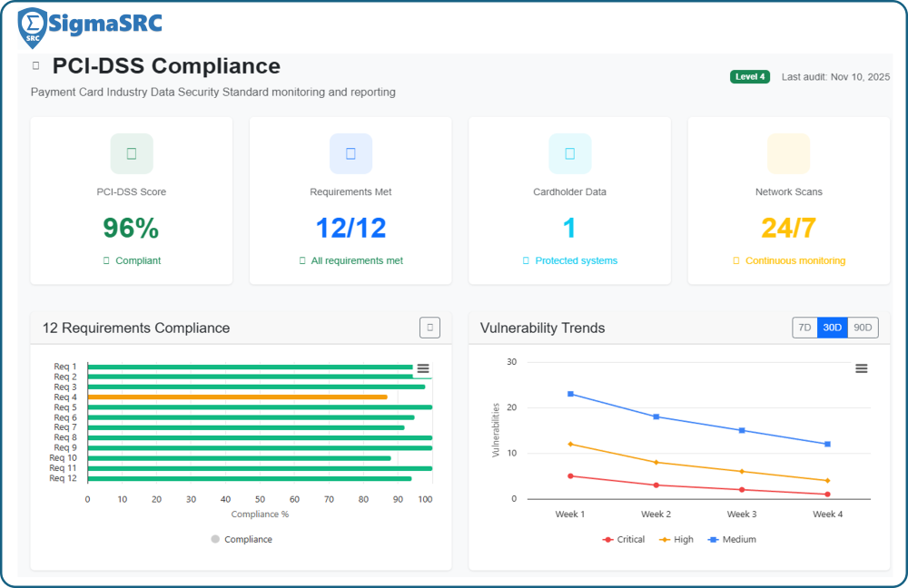This screenshot has height=588, width=908.
Task: Click the Medium data point at Week 2
Action: (656, 416)
